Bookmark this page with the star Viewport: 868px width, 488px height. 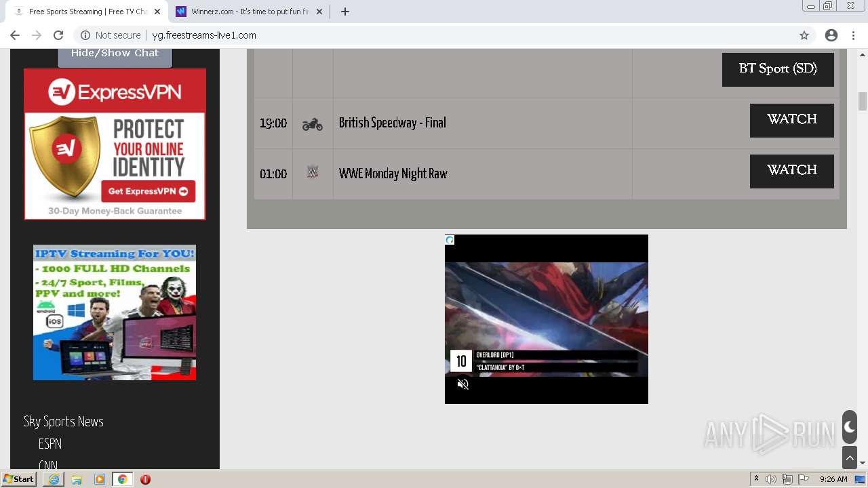(804, 35)
